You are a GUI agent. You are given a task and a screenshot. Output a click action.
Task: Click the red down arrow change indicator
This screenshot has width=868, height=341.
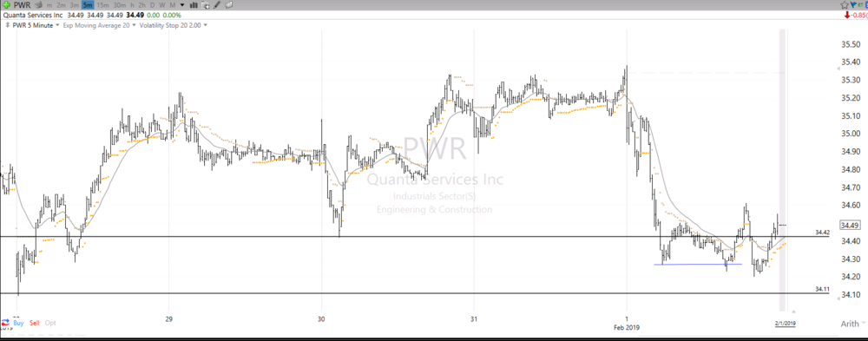coord(847,15)
